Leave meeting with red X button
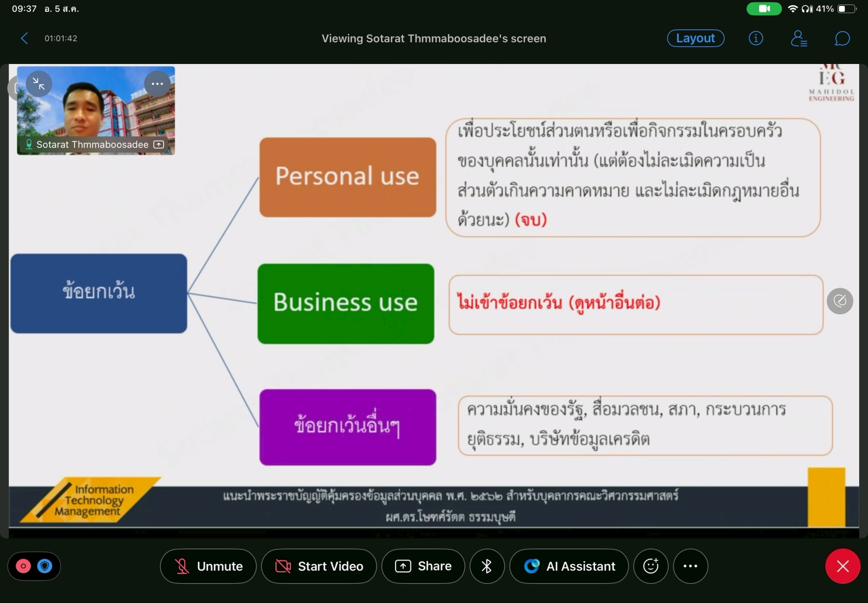The image size is (868, 603). (843, 566)
